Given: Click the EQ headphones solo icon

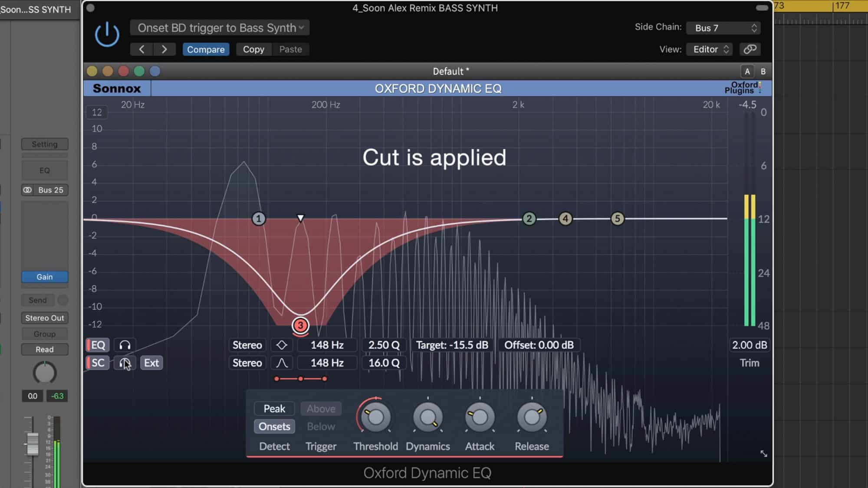Looking at the screenshot, I should click(125, 345).
